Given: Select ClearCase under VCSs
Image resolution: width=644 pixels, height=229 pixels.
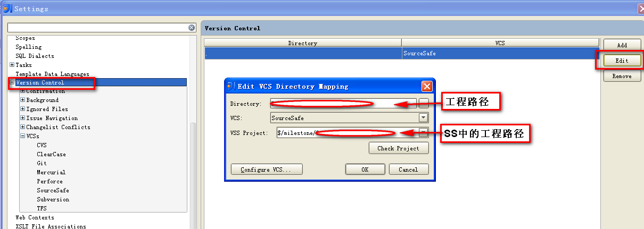Looking at the screenshot, I should point(52,154).
